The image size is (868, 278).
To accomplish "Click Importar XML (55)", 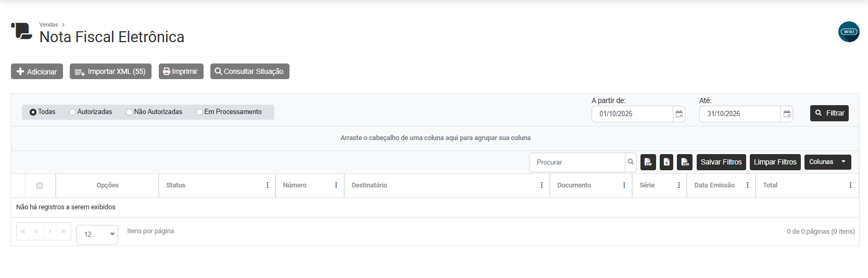I will (110, 72).
